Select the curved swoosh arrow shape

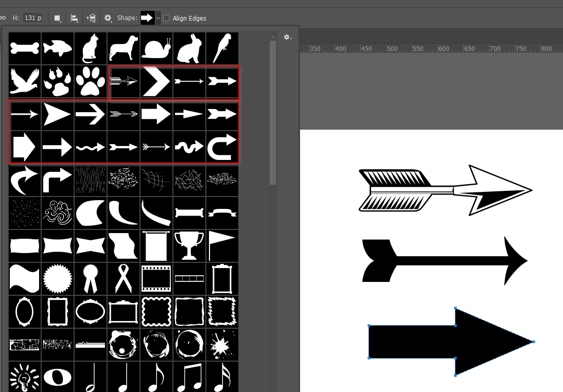tap(25, 180)
